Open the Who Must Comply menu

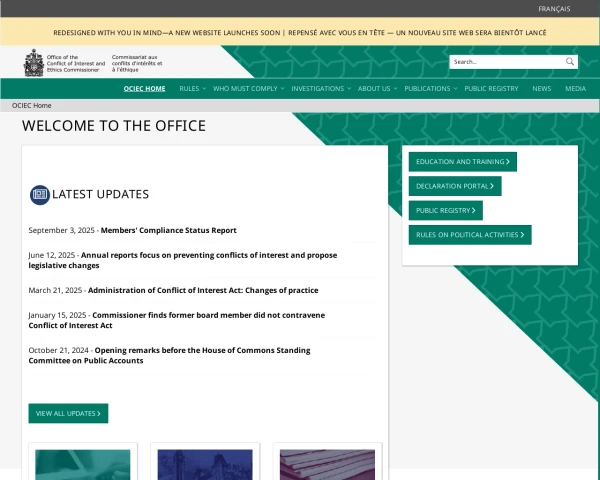(245, 88)
